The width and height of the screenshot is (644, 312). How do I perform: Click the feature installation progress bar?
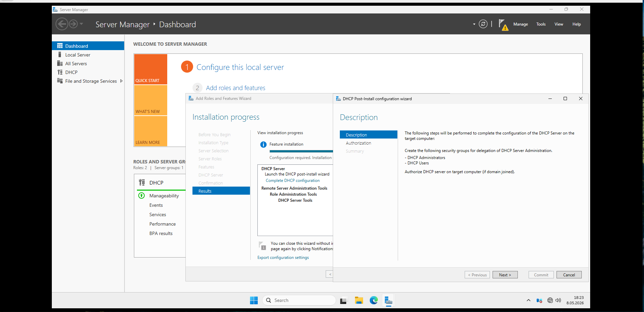pyautogui.click(x=301, y=151)
